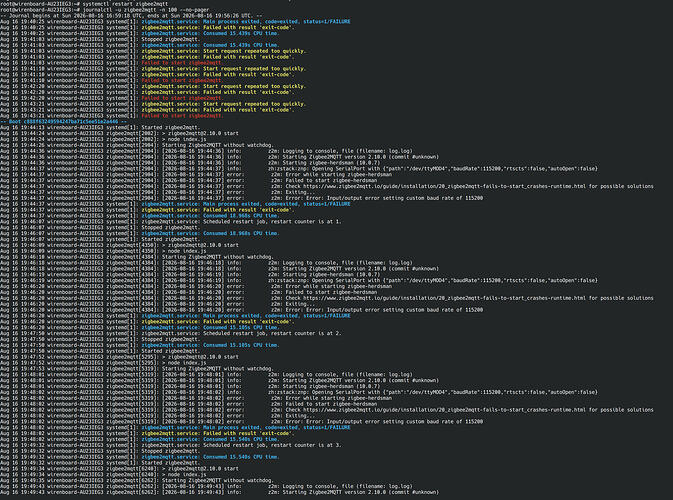The image size is (673, 500).
Task: Select 'Consumed 15.185s CPU time' at 19:46:20
Action: [x=241, y=327]
